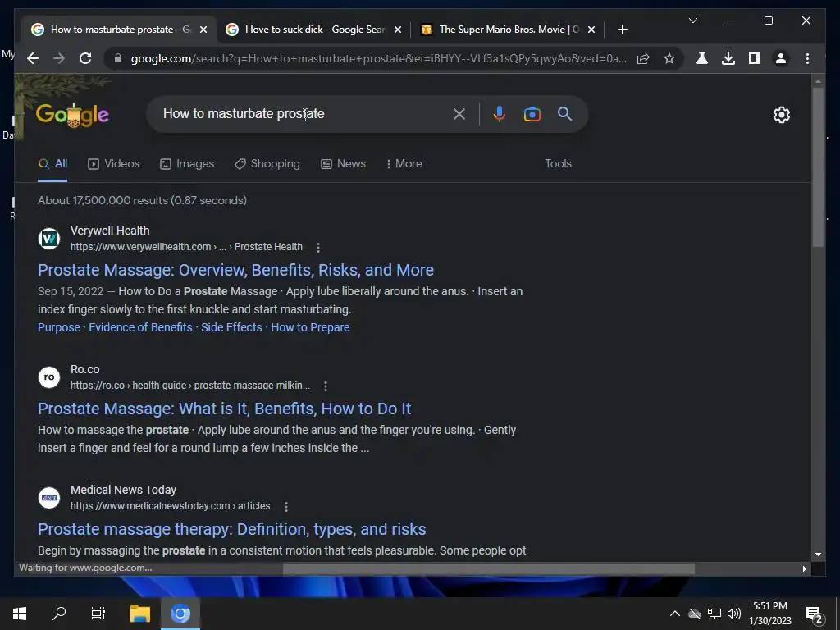Click the Ro.co site favicon
Screen dimensions: 840x630
[x=49, y=377]
